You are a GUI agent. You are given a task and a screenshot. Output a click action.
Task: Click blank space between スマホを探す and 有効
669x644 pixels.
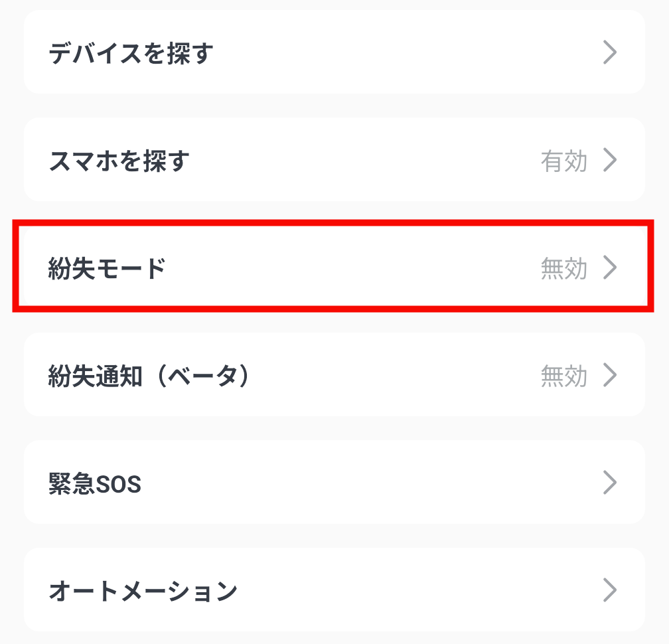click(365, 161)
